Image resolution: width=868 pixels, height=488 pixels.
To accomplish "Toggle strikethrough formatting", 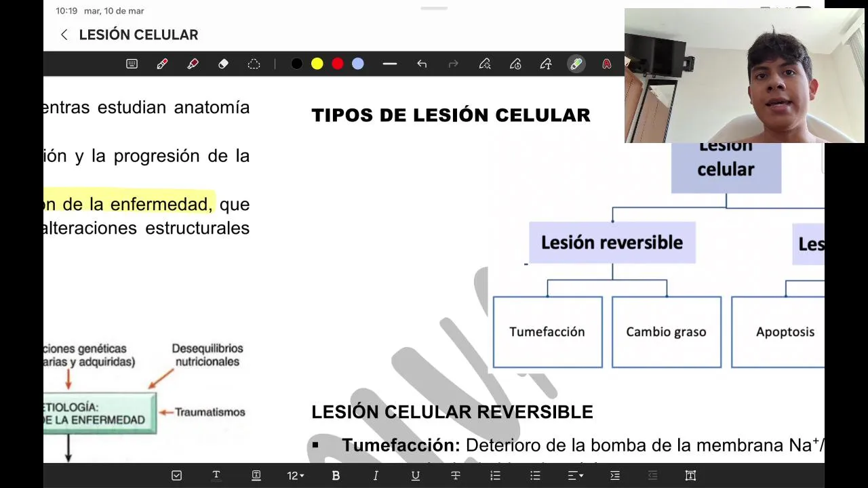I will [x=456, y=475].
